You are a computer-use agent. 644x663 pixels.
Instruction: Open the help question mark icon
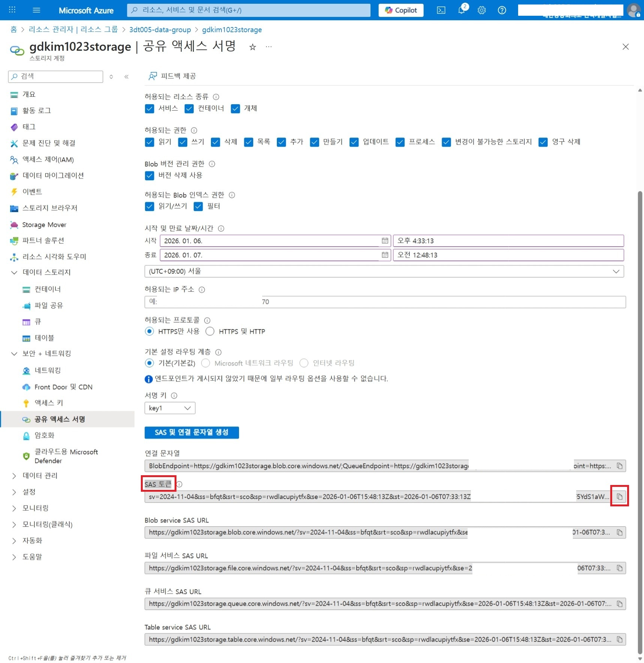coord(502,10)
